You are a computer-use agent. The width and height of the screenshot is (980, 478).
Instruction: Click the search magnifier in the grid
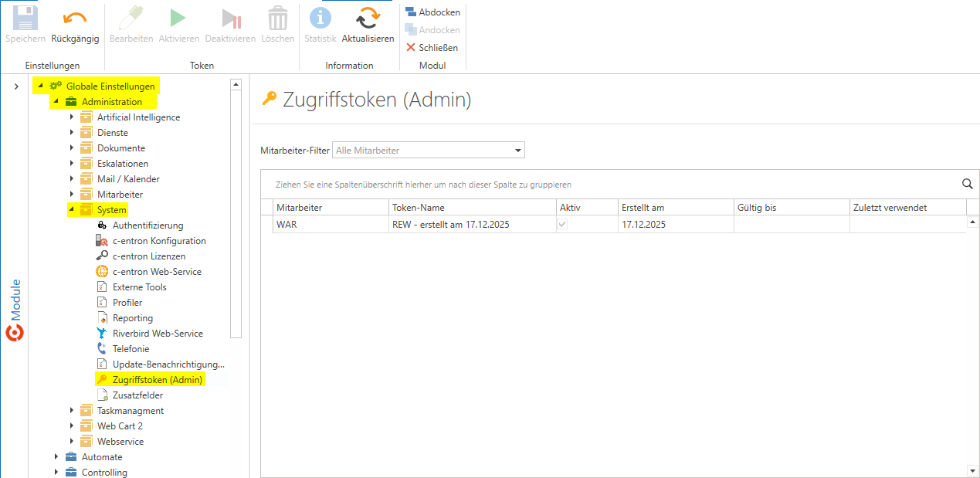click(x=967, y=184)
